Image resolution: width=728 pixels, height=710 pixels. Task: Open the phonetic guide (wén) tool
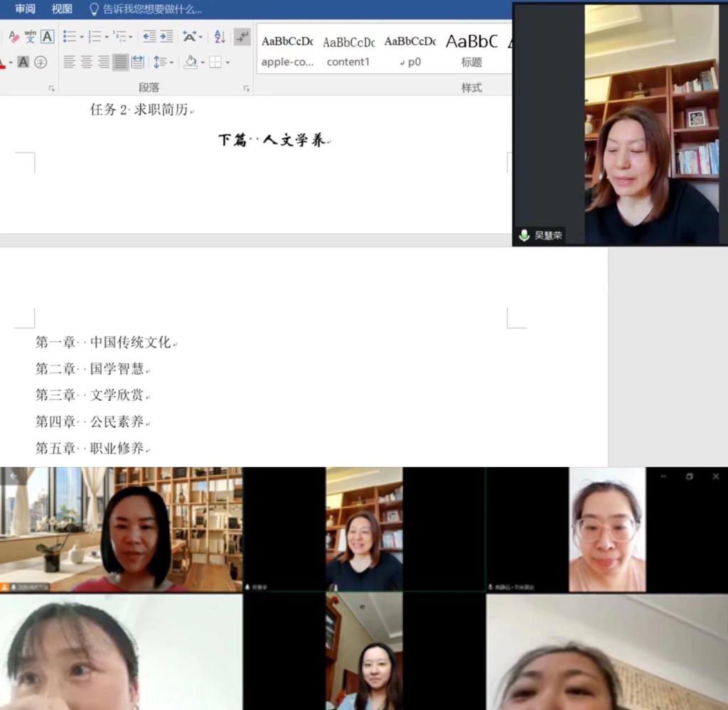[30, 37]
